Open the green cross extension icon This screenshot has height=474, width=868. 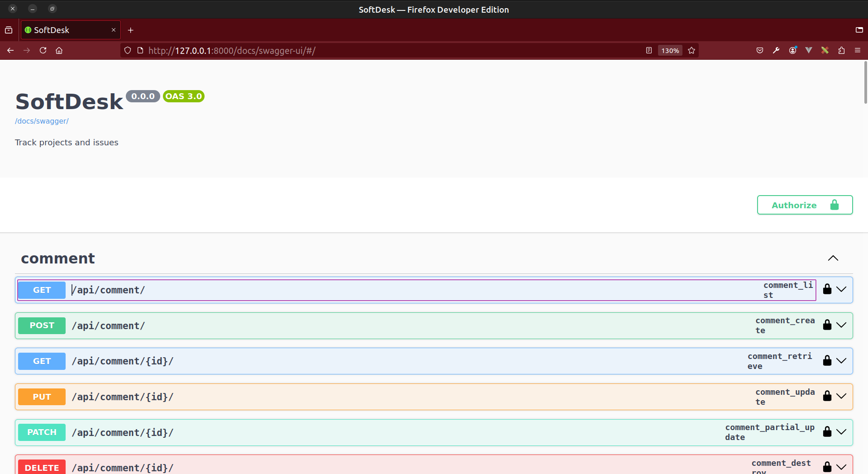(825, 50)
